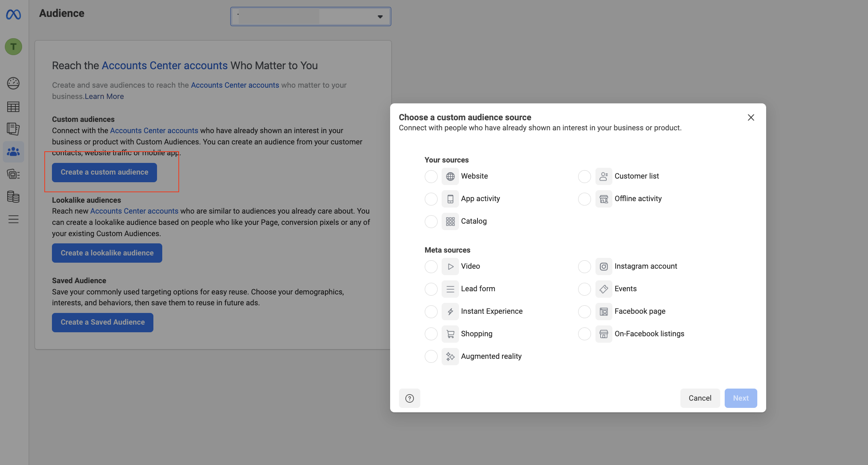This screenshot has width=868, height=465.
Task: Select the Lead form radio button
Action: [431, 289]
